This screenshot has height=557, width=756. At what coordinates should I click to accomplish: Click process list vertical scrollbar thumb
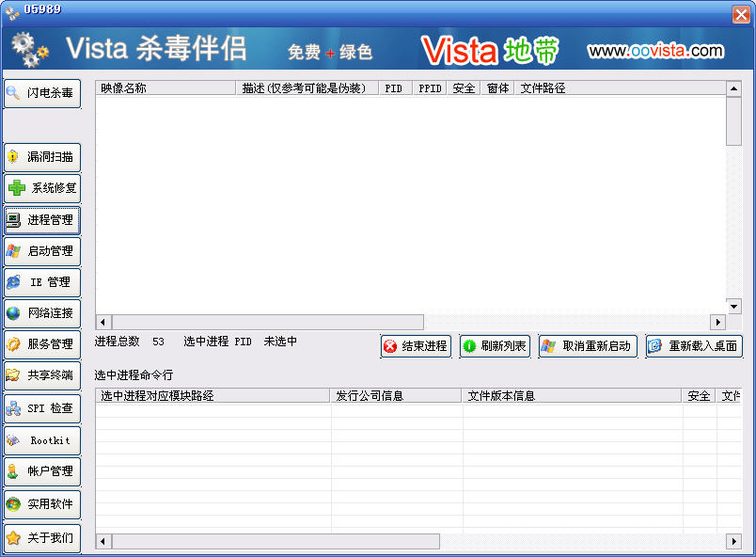733,121
